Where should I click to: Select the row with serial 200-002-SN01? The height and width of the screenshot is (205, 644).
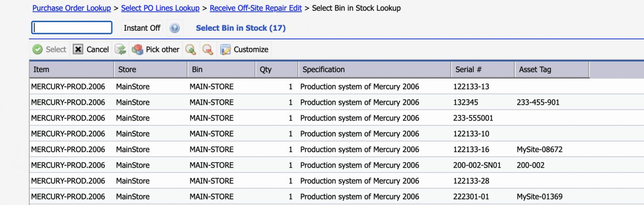click(337, 165)
